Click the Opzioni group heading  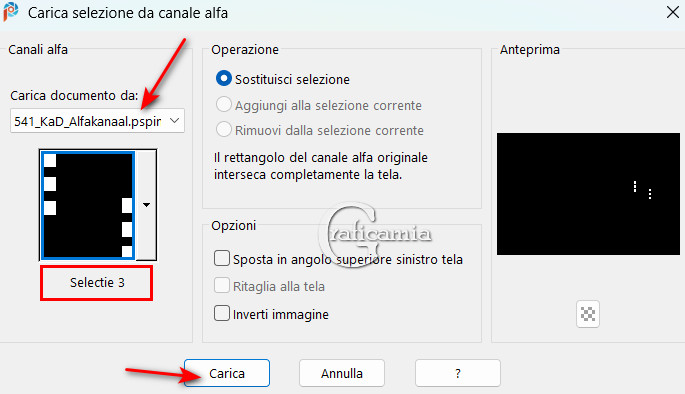[x=233, y=225]
